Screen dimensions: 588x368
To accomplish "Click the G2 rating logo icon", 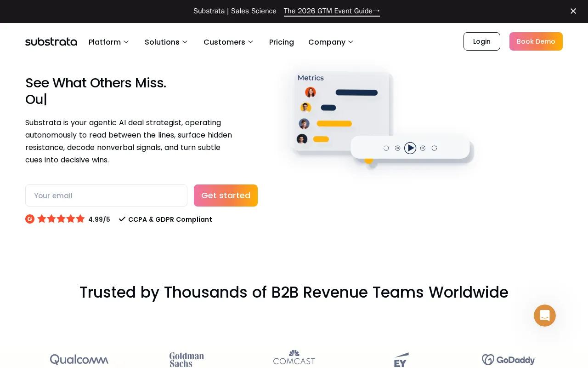I will (30, 219).
